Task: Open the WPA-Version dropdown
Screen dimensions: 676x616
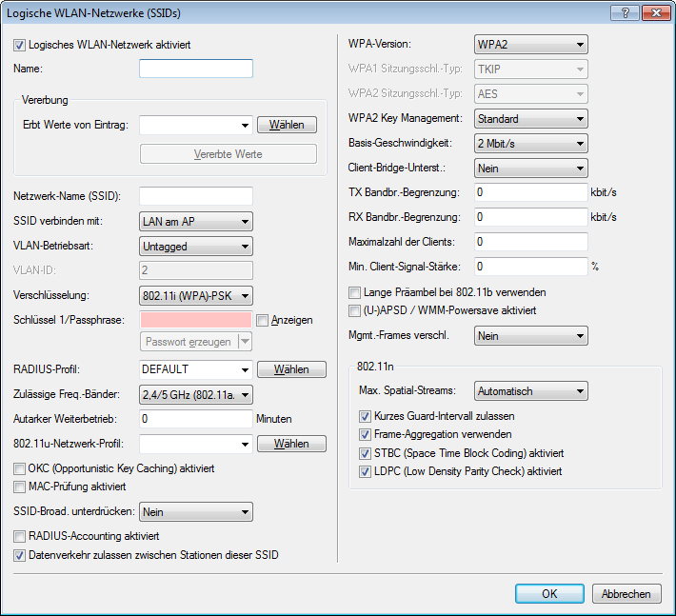Action: coord(530,45)
